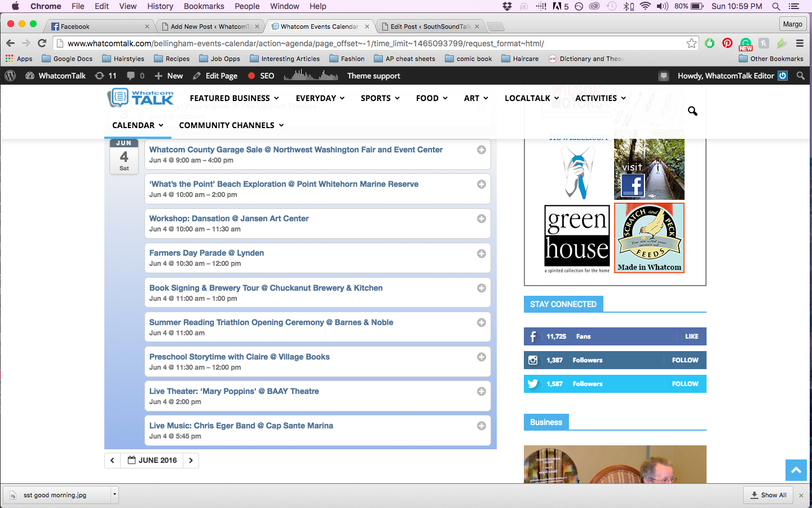Open the Community Channels dropdown menu
812x508 pixels.
tap(231, 125)
